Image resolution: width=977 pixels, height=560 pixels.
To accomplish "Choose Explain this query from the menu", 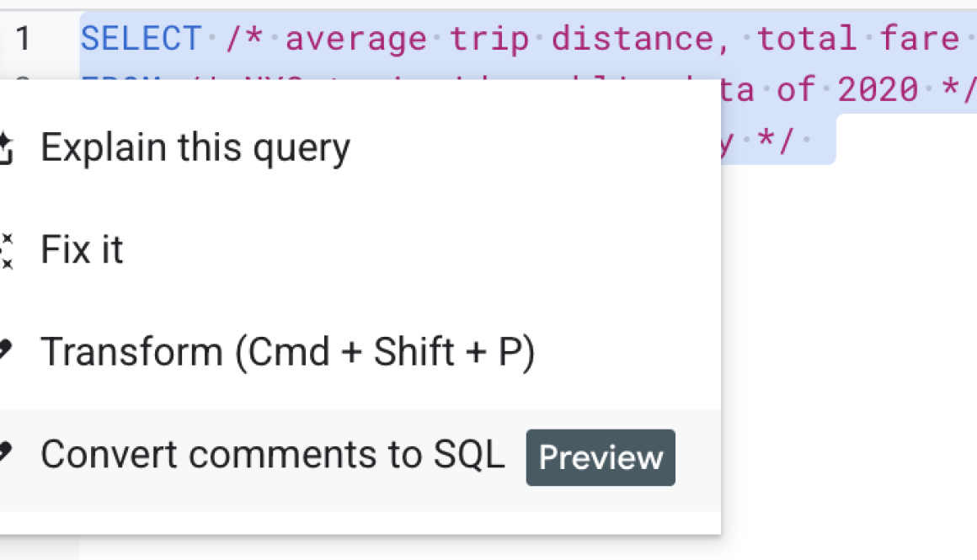I will (195, 147).
